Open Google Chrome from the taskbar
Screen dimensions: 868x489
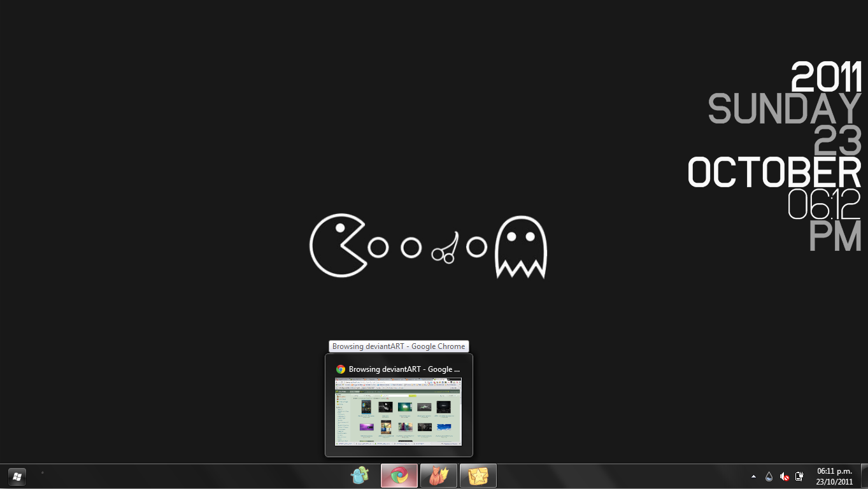coord(399,476)
